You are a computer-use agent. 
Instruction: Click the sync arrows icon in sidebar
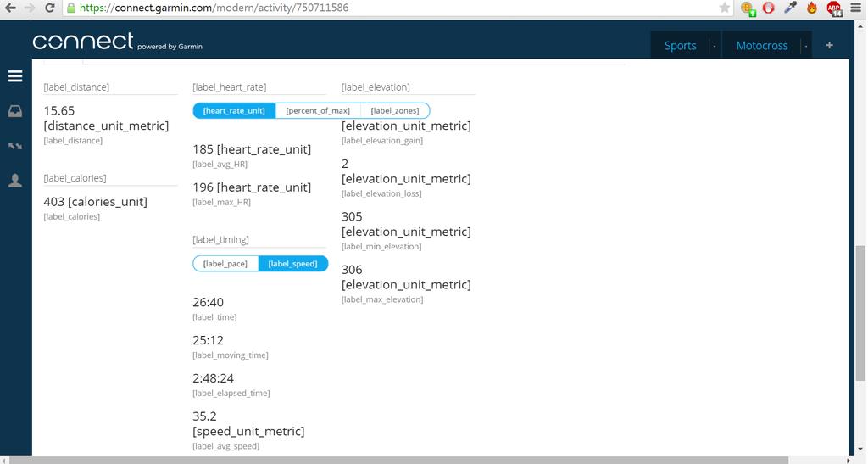click(x=15, y=146)
